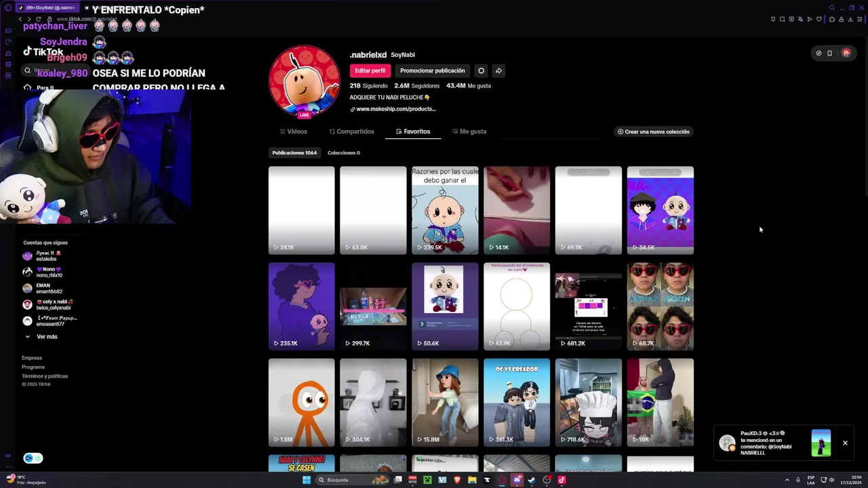Open the Empresa footer link

pyautogui.click(x=32, y=358)
